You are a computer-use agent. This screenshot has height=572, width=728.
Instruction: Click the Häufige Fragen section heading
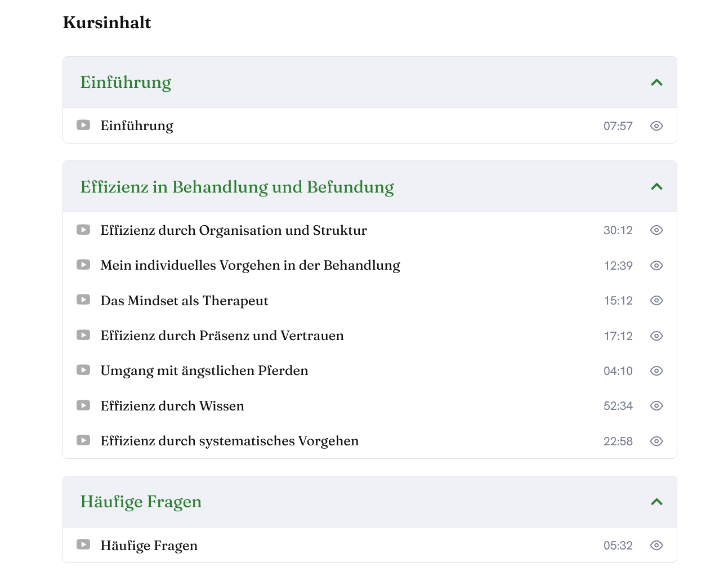click(x=141, y=501)
